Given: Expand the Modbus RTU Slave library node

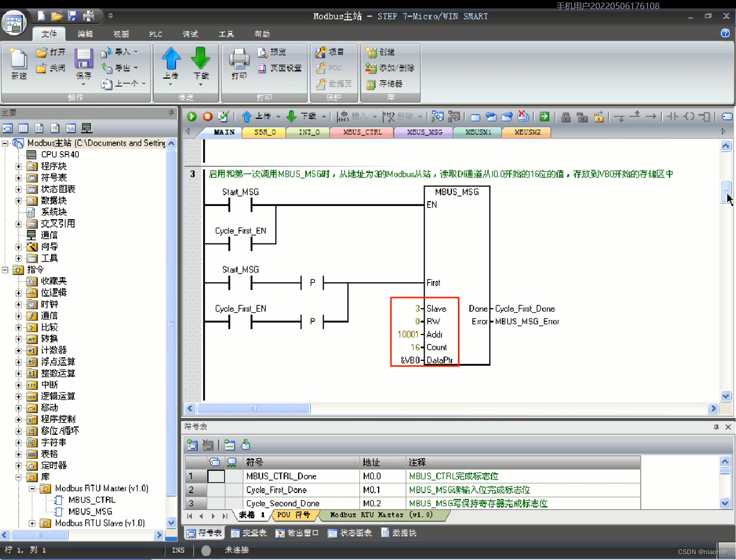Looking at the screenshot, I should pos(32,524).
